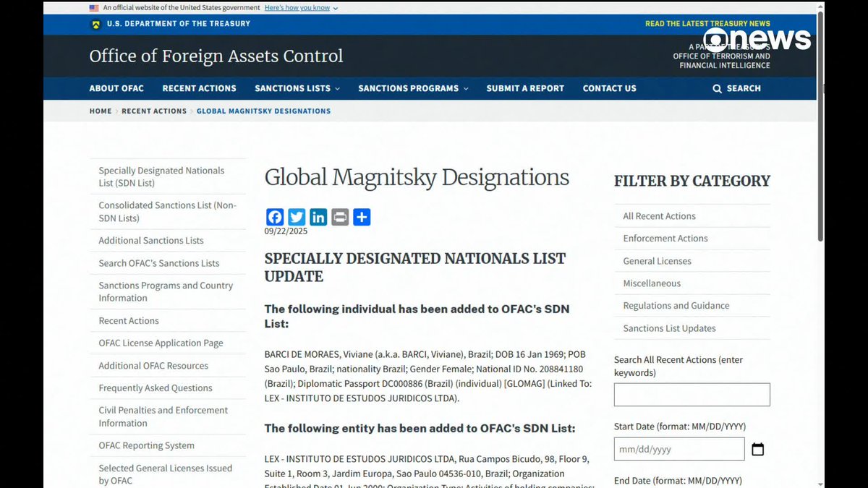This screenshot has height=488, width=868.
Task: Click the date 09/22/2025
Action: [286, 231]
